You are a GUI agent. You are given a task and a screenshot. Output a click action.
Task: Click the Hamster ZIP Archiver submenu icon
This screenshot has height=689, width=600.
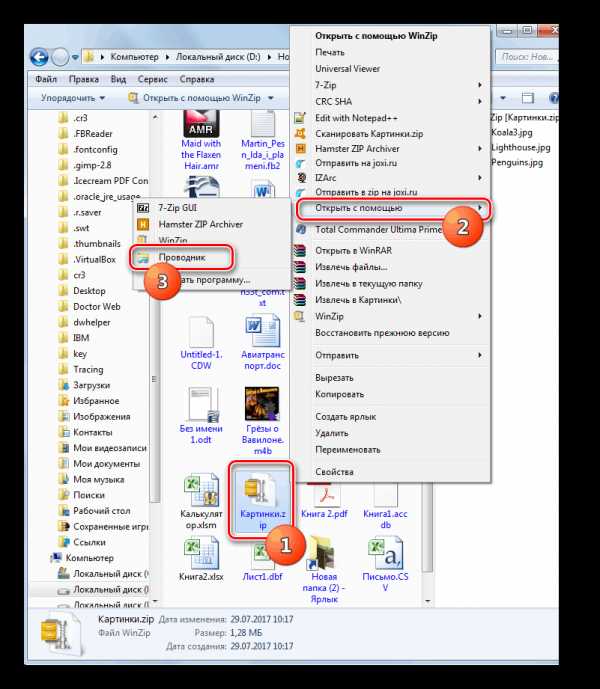pyautogui.click(x=143, y=225)
